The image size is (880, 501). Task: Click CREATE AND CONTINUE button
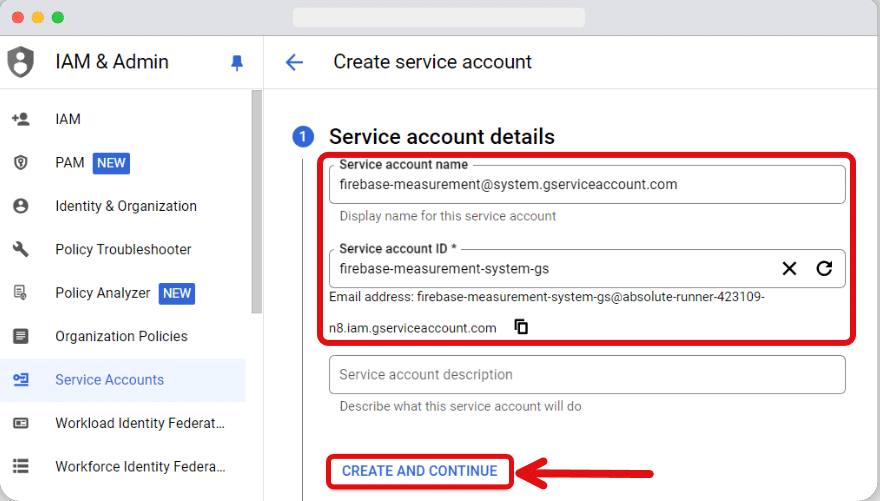(420, 471)
